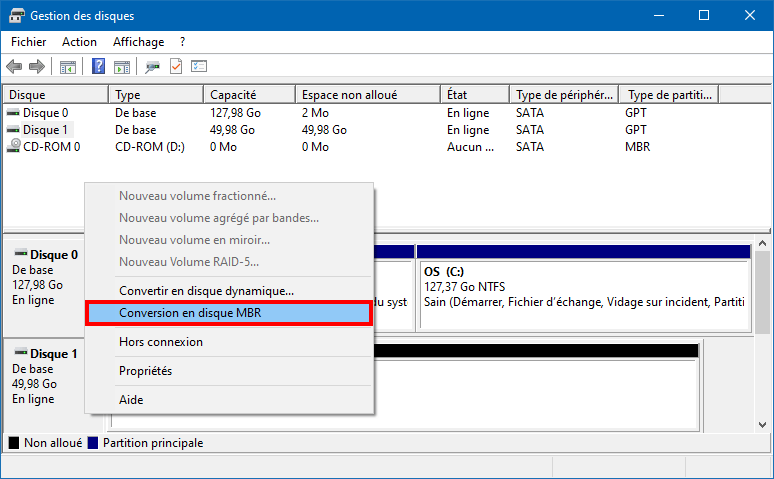
Task: Sort by Type de périphér... column header
Action: coord(564,94)
